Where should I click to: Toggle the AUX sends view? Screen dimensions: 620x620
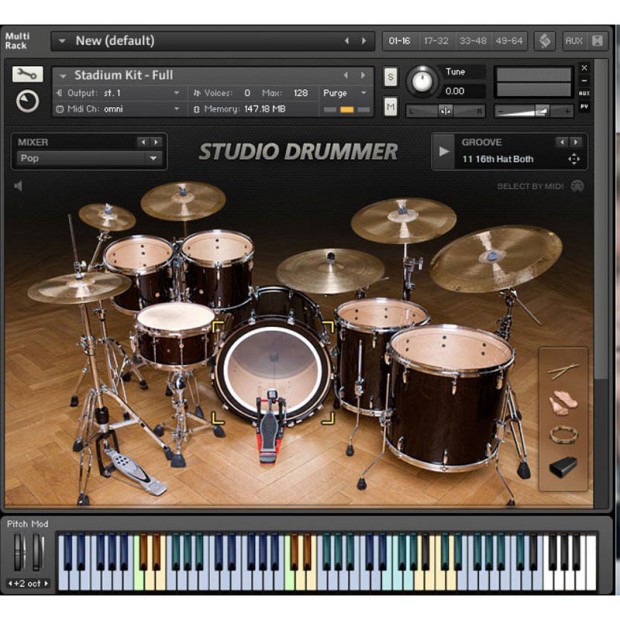[x=573, y=41]
